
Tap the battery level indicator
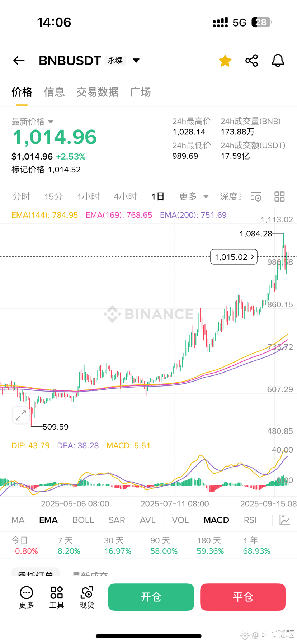pyautogui.click(x=261, y=22)
